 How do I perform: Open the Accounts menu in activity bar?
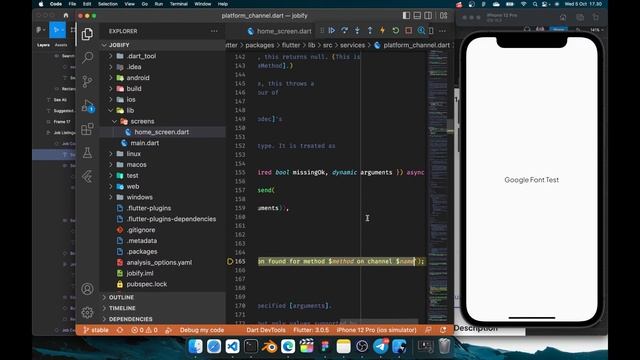87,289
